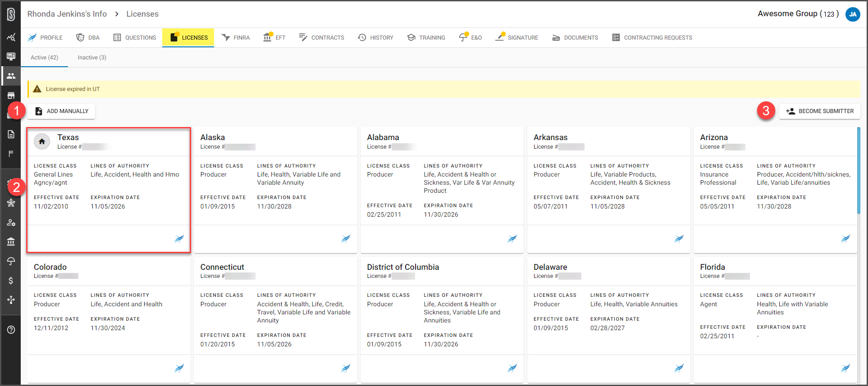The width and height of the screenshot is (868, 386).
Task: Select the people sidebar icon
Action: tap(11, 76)
